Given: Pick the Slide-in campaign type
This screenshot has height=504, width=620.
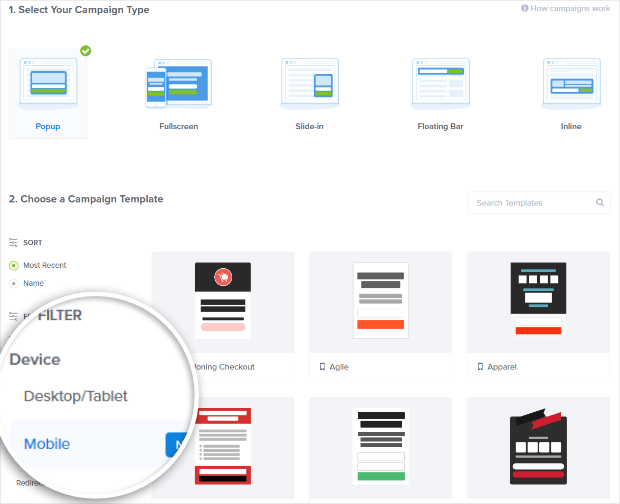Looking at the screenshot, I should point(310,94).
